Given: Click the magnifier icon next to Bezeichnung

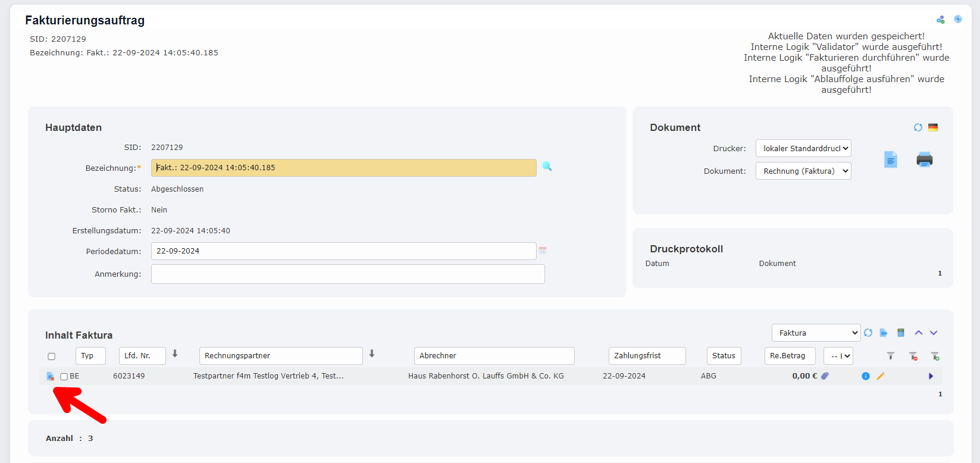Looking at the screenshot, I should click(x=547, y=167).
